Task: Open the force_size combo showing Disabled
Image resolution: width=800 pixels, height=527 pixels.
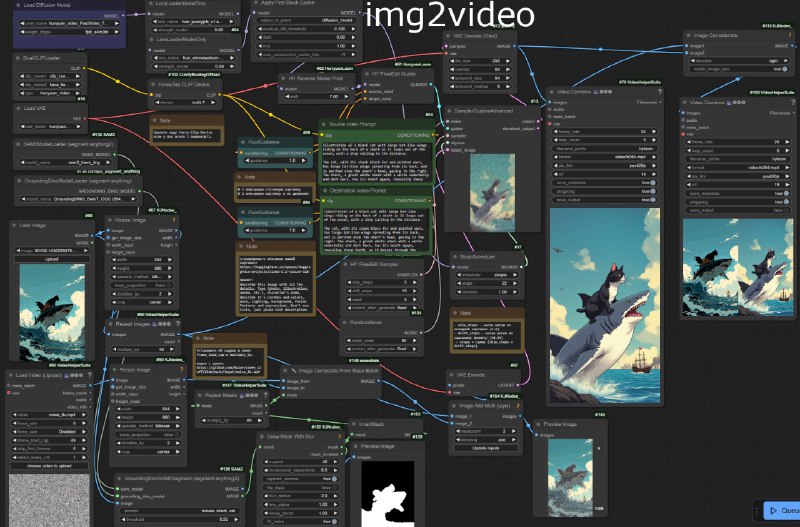Action: 48,432
